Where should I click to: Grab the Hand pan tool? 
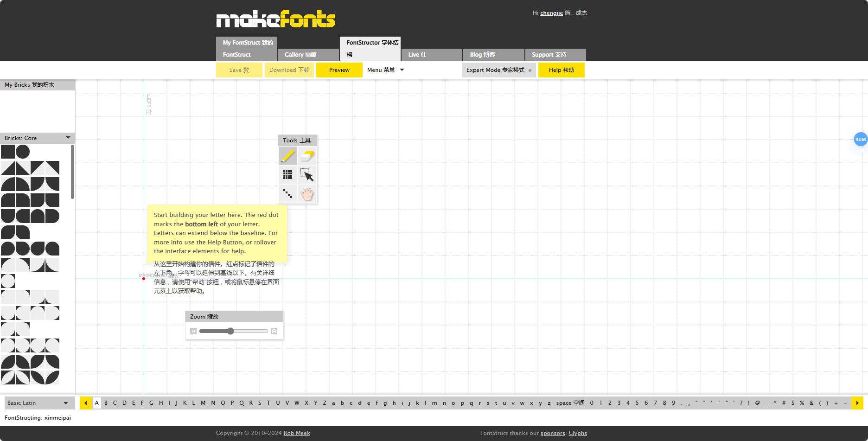(307, 193)
